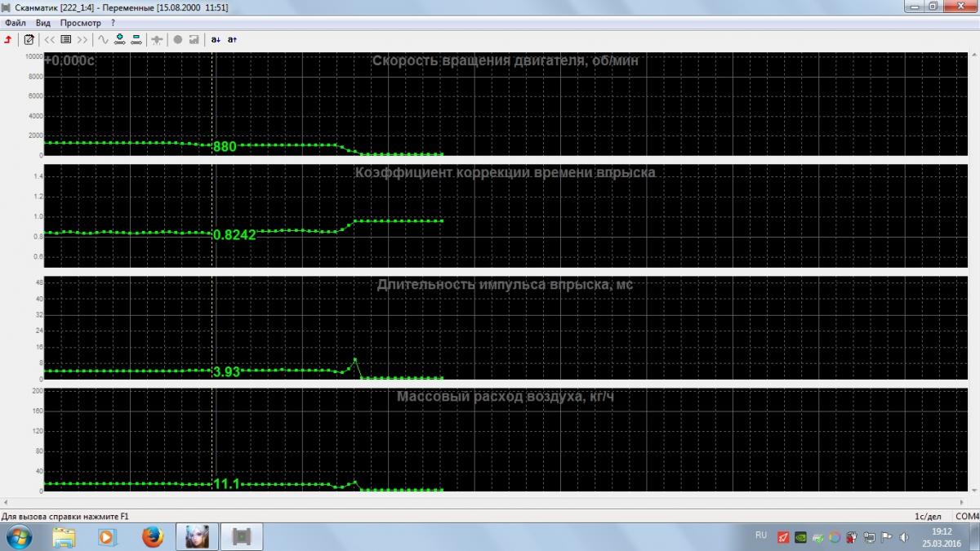Toggle the sine-wave graph mode icon
This screenshot has height=551, width=980.
(x=103, y=39)
